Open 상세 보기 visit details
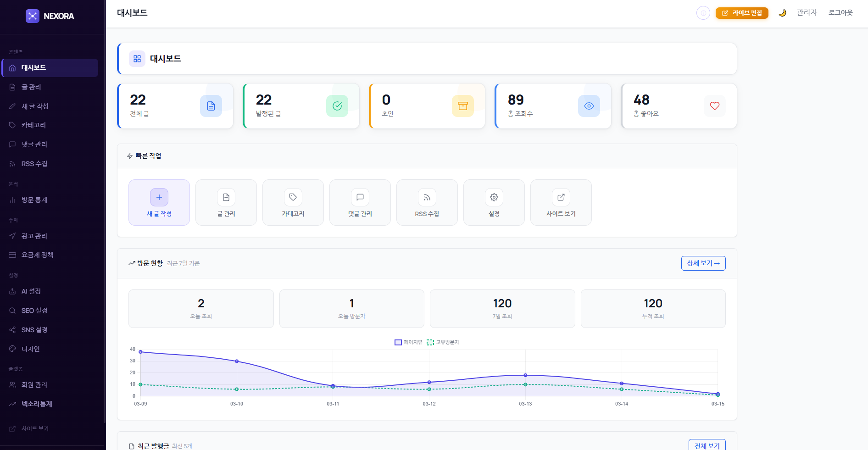This screenshot has height=450, width=868. (703, 263)
